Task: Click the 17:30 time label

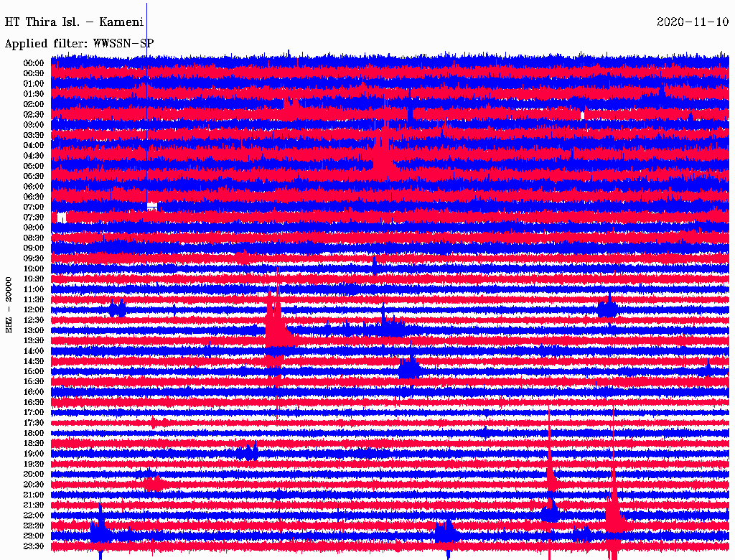Action: (33, 423)
